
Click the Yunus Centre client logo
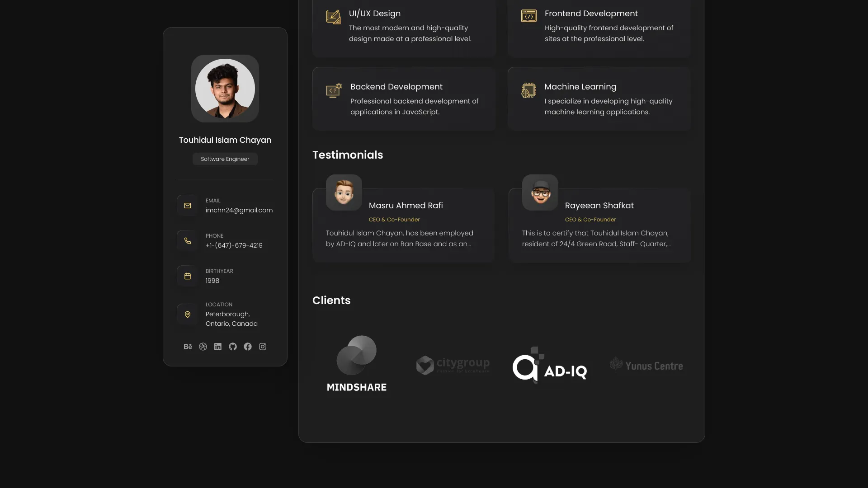click(x=646, y=365)
